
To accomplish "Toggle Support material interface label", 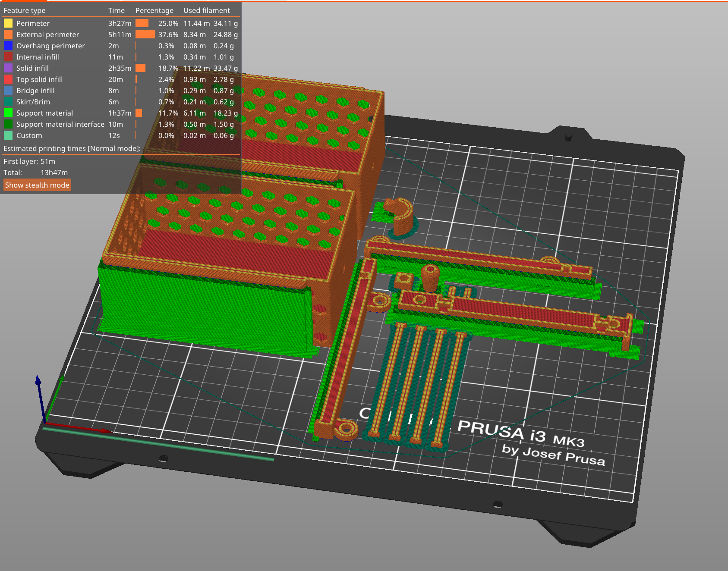I will [x=60, y=124].
